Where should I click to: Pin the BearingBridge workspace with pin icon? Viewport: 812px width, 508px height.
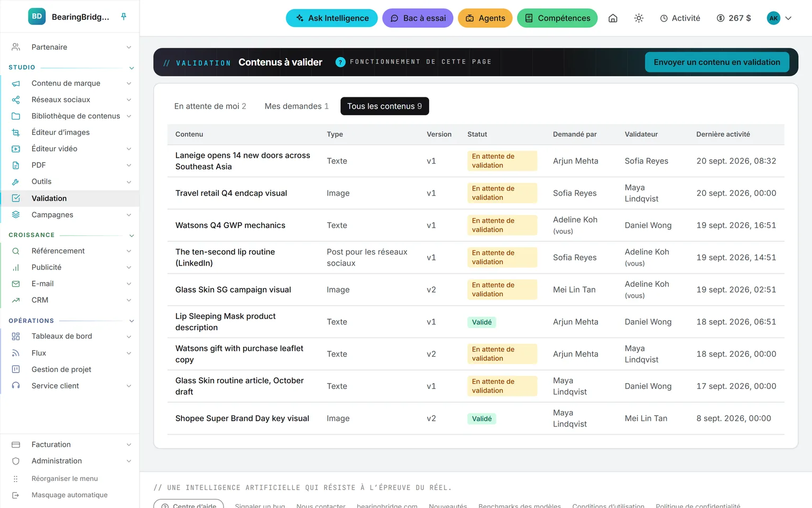pos(124,17)
